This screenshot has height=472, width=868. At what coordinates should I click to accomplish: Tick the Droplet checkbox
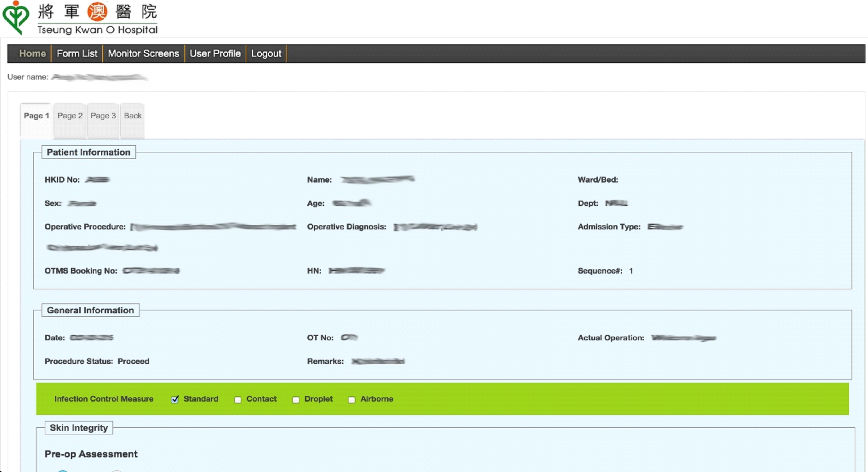point(296,400)
